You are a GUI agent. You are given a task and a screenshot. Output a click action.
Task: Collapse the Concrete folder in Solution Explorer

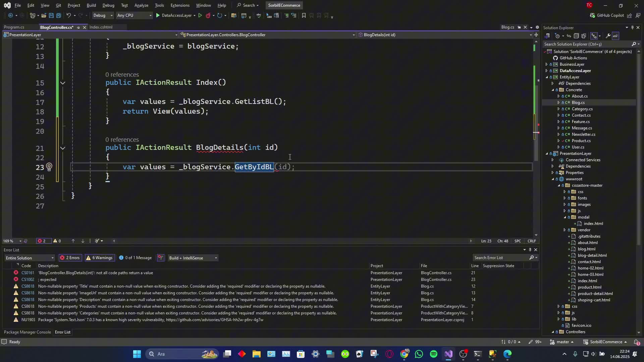point(553,90)
